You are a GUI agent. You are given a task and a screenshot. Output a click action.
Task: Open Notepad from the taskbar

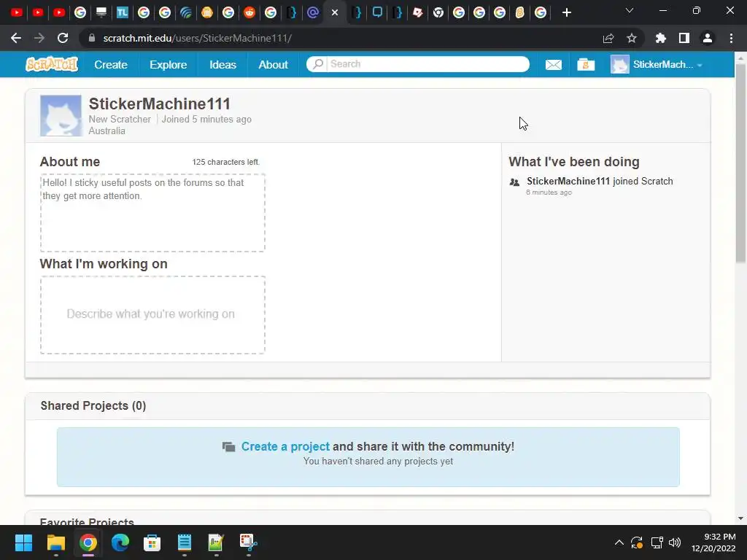pyautogui.click(x=185, y=542)
